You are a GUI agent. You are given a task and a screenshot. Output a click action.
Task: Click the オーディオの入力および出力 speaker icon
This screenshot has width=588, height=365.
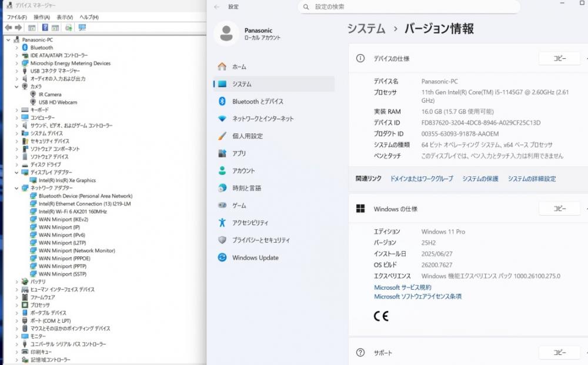[x=25, y=79]
